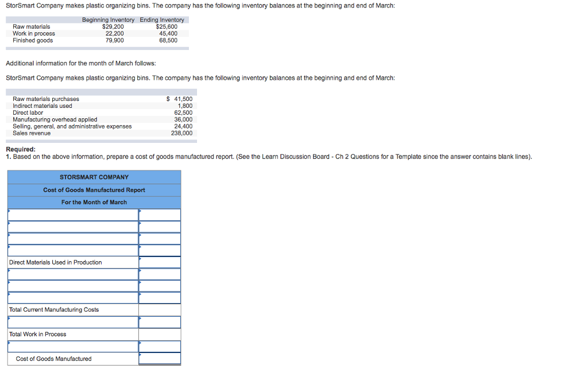Click the Indirect materials used label

42,106
